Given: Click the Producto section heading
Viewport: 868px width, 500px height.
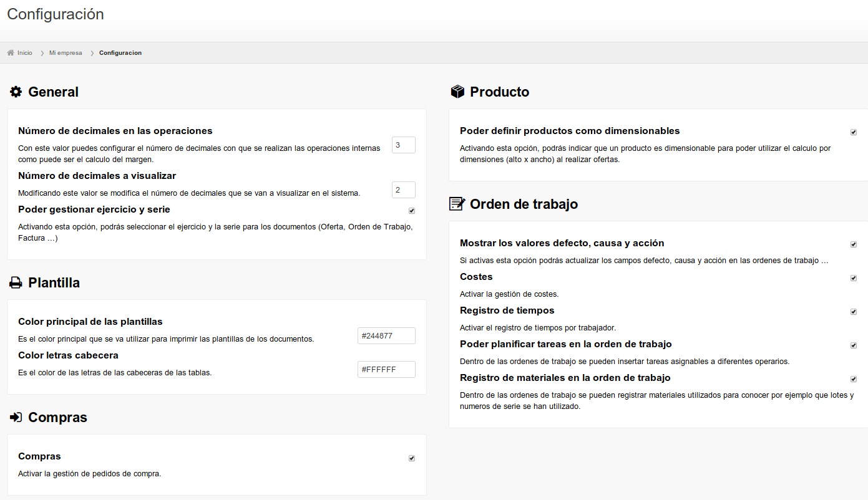Looking at the screenshot, I should click(x=500, y=92).
